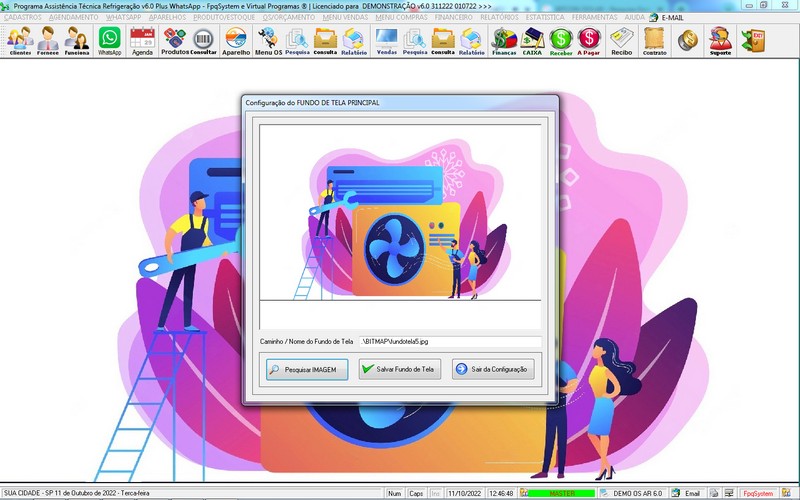Click the background image preview in dialog

tap(400, 212)
